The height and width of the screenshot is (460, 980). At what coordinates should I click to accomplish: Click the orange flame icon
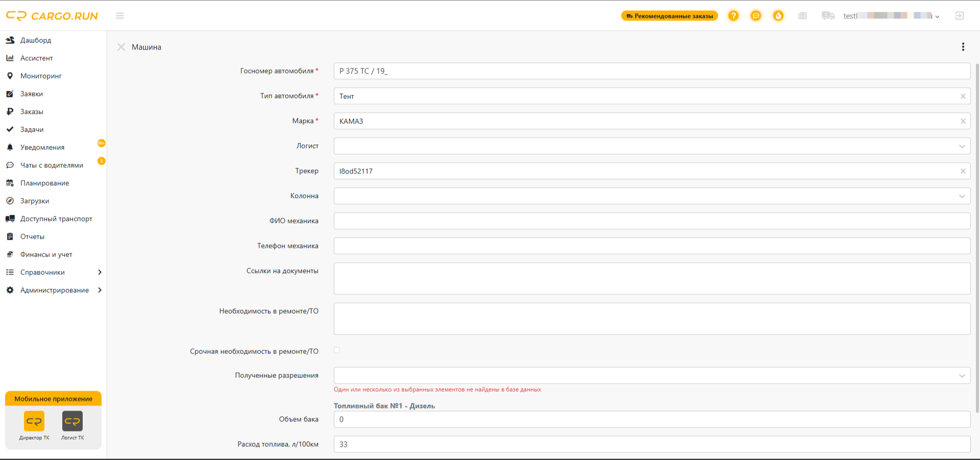pyautogui.click(x=778, y=16)
